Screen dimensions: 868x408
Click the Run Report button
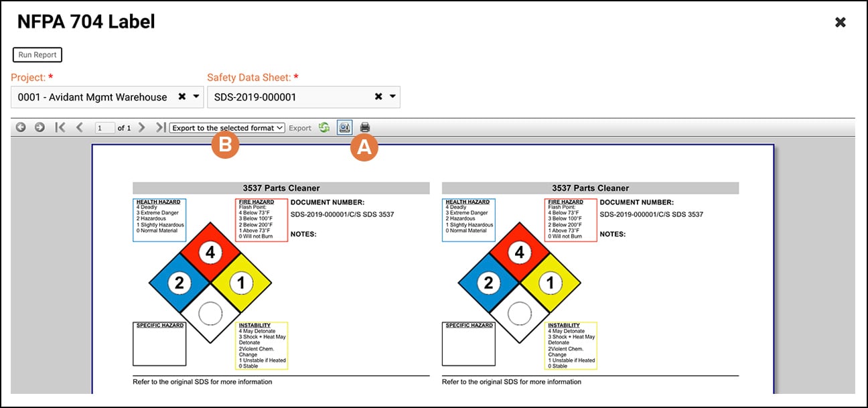pos(37,54)
